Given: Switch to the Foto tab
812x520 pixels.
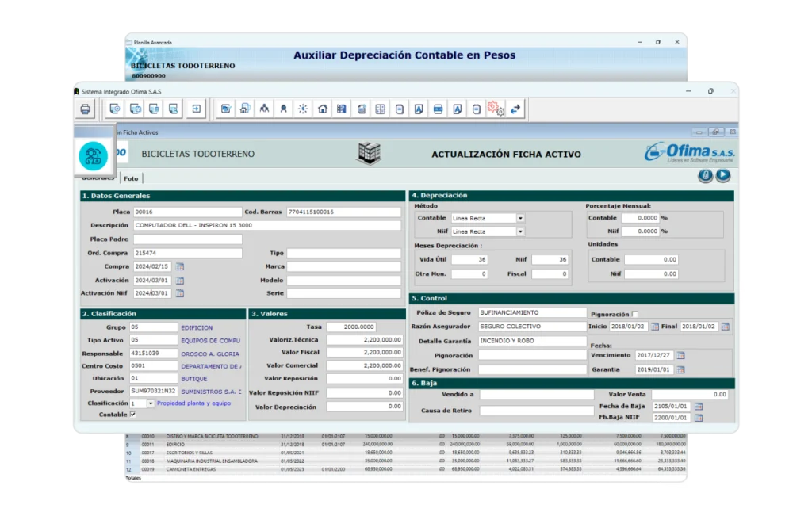Looking at the screenshot, I should point(131,178).
